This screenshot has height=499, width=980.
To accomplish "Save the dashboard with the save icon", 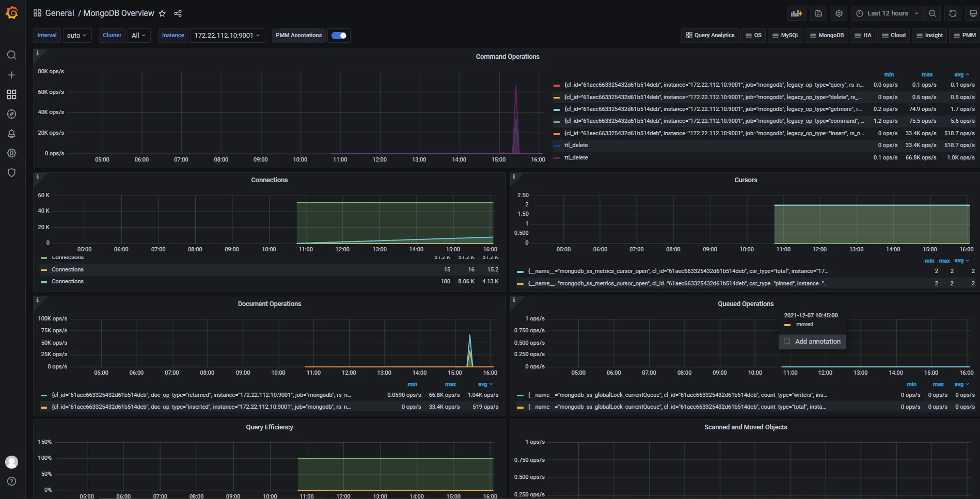I will click(x=818, y=13).
